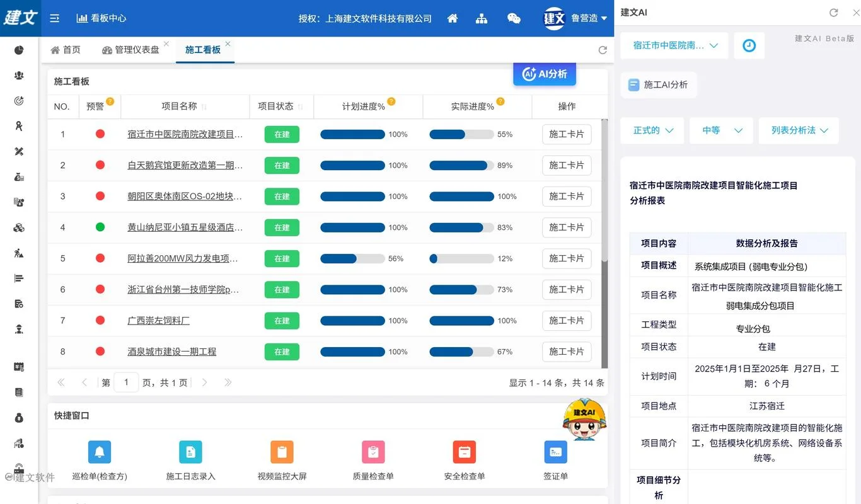Sort by 项目名称 column
This screenshot has width=861, height=504.
point(204,107)
